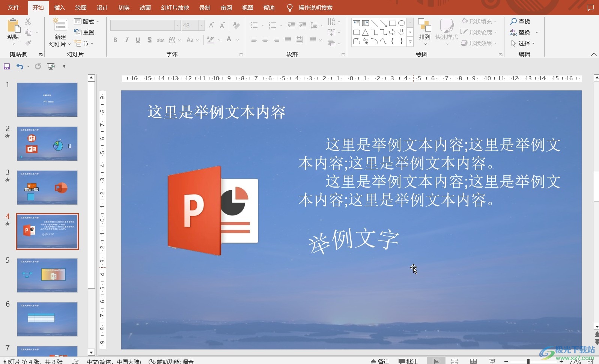599x364 pixels.
Task: Switch to the Transitions (切换) tab
Action: [124, 8]
